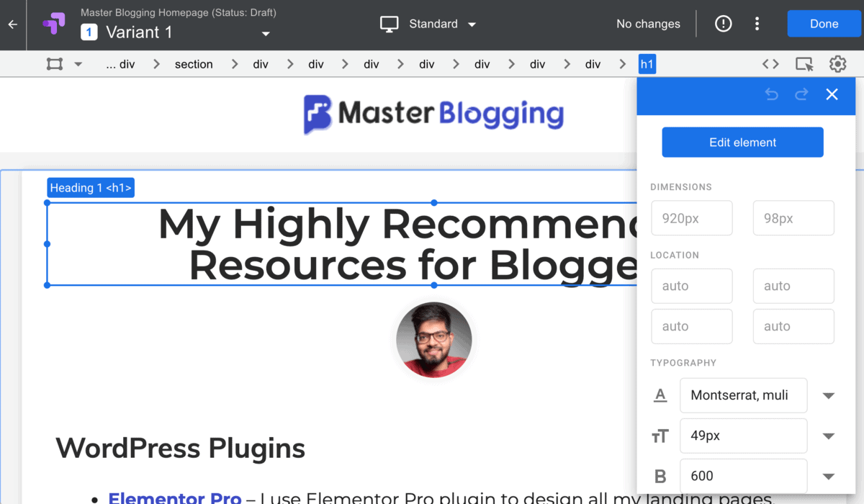Click the redo arrow in editor panel
Image resolution: width=864 pixels, height=504 pixels.
pos(801,94)
